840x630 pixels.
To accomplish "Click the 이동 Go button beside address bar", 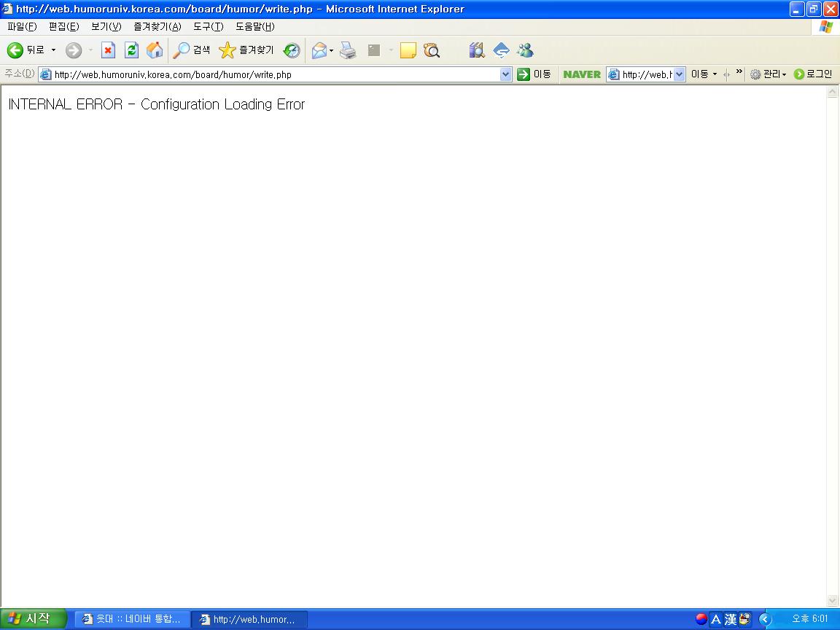I will click(534, 74).
